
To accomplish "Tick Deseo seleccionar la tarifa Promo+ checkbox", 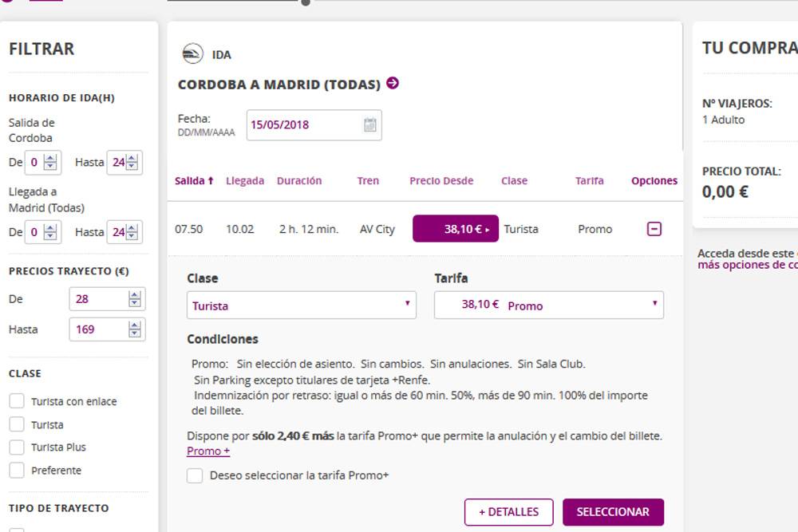I will tap(195, 475).
